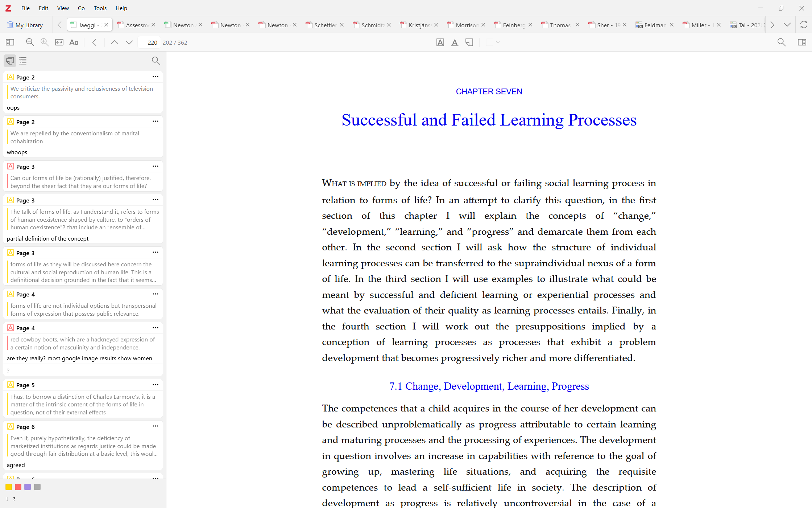Select the highlight text annotation tool
812x508 pixels.
[440, 42]
